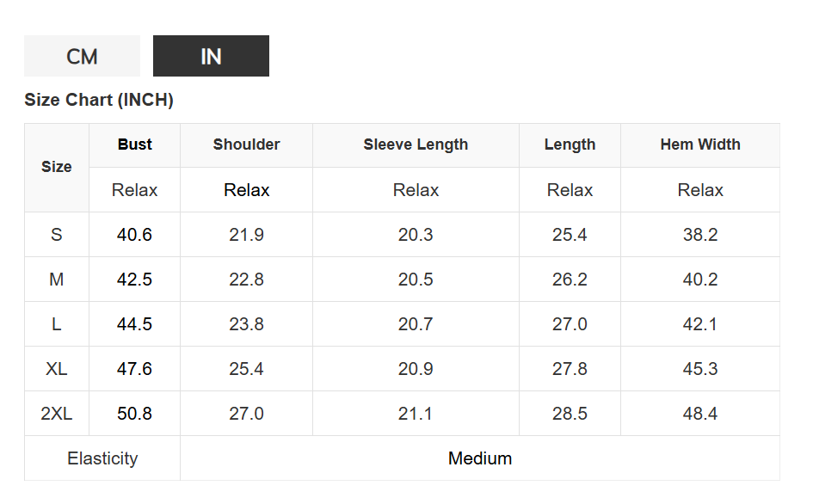Click sleeve length value 20.5
Image resolution: width=813 pixels, height=504 pixels.
pos(416,280)
